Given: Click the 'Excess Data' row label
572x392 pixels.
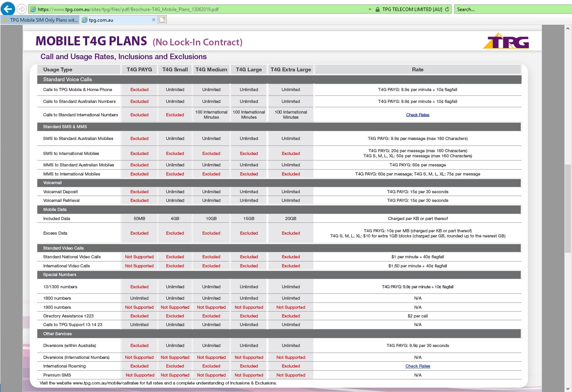Looking at the screenshot, I should (x=55, y=233).
